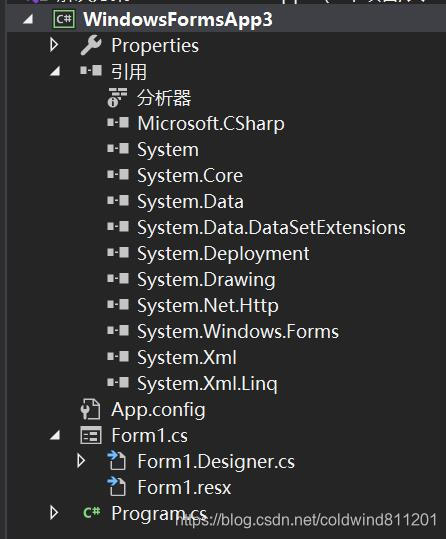This screenshot has width=446, height=539.
Task: Select the 引用 references label
Action: [x=129, y=72]
